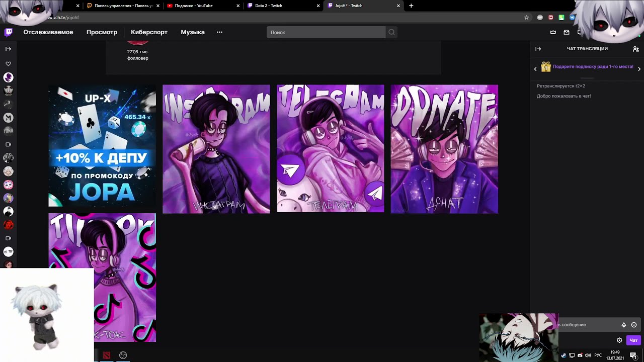The image size is (644, 362).
Task: Open the emote picker smiley icon
Action: (x=634, y=325)
